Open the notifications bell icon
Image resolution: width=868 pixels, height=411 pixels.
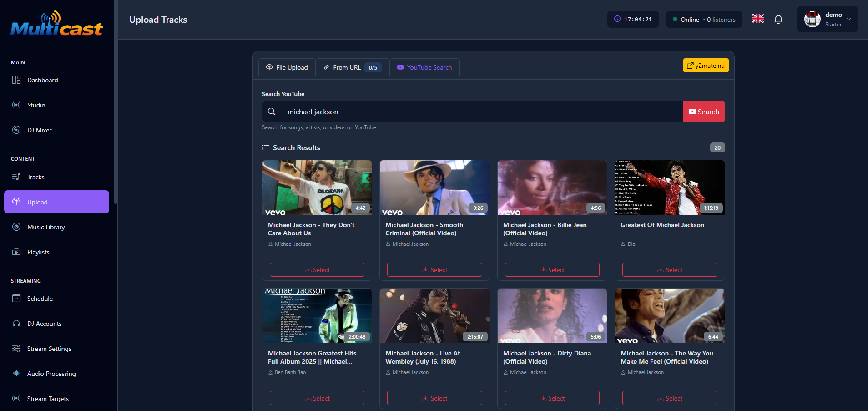(x=778, y=20)
